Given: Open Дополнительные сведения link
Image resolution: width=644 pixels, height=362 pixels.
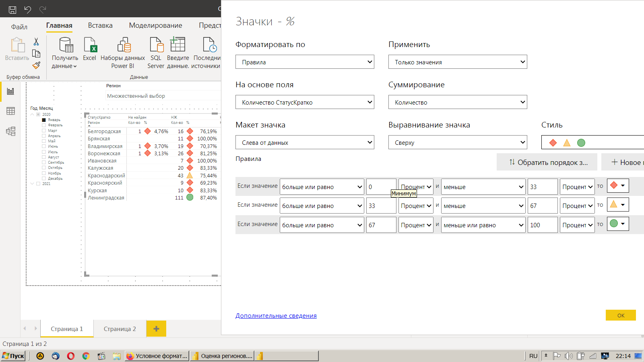Looking at the screenshot, I should [x=276, y=315].
